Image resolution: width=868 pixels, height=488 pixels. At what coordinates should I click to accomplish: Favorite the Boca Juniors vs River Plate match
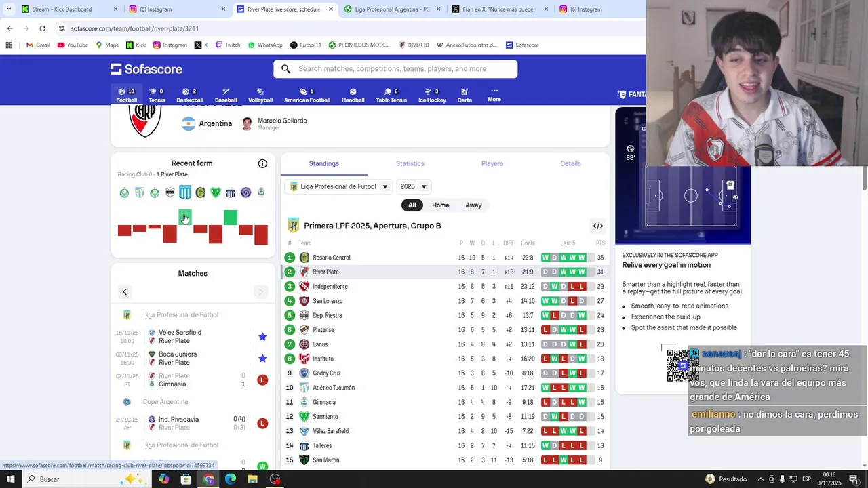262,359
